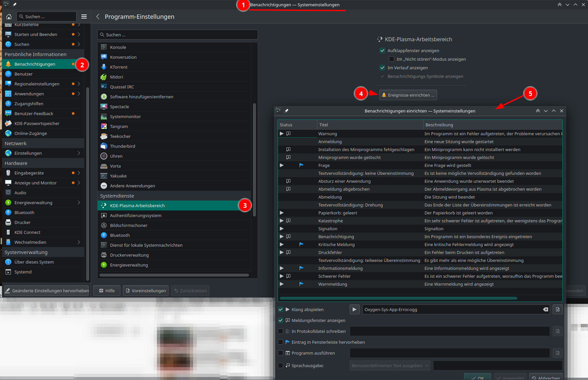The image size is (588, 380).
Task: Expand the Energieverwaltung sidebar arrow
Action: (x=79, y=203)
